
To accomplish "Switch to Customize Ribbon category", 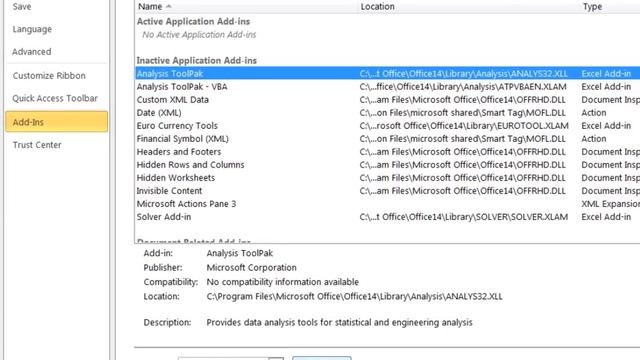I will tap(49, 76).
